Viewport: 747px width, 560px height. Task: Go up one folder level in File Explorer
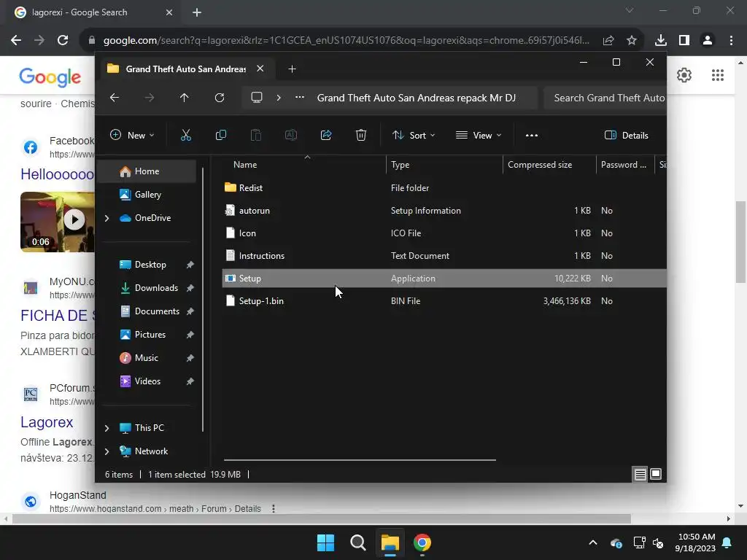point(185,98)
